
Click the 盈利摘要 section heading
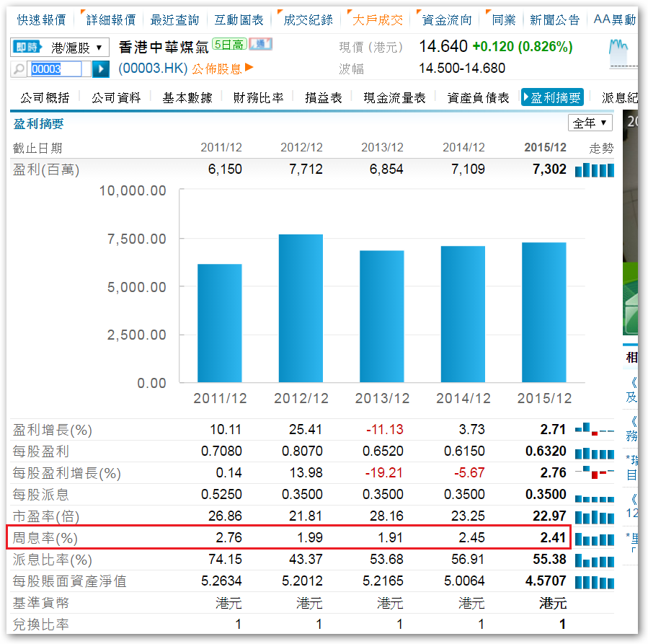[38, 123]
